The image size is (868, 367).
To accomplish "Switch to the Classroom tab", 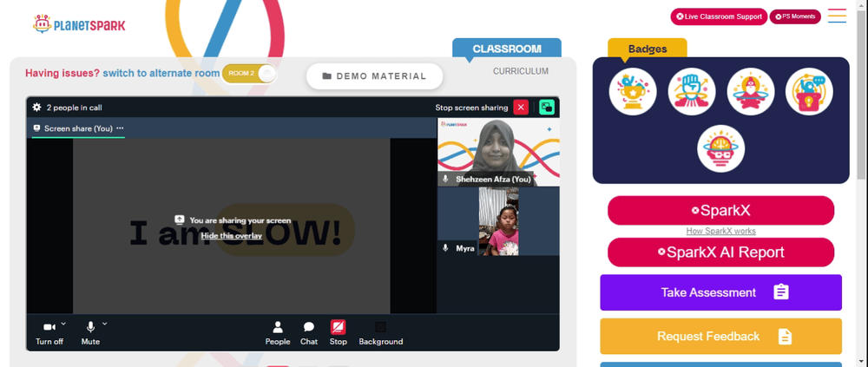I will (x=507, y=49).
